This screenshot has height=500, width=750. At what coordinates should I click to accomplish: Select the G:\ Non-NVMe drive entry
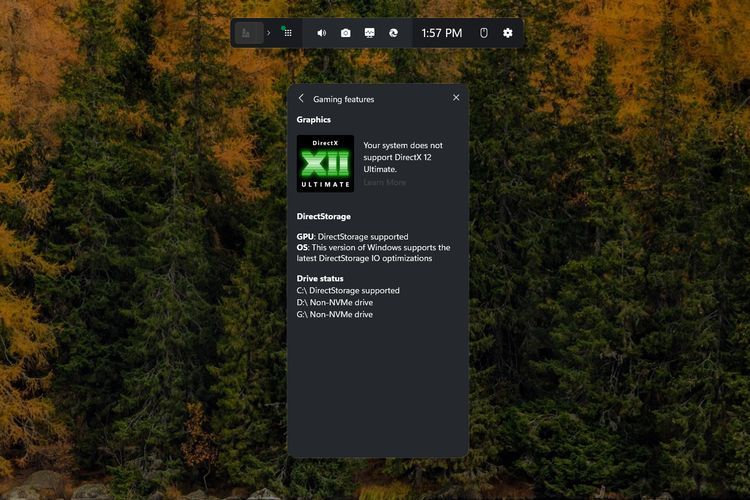(334, 314)
